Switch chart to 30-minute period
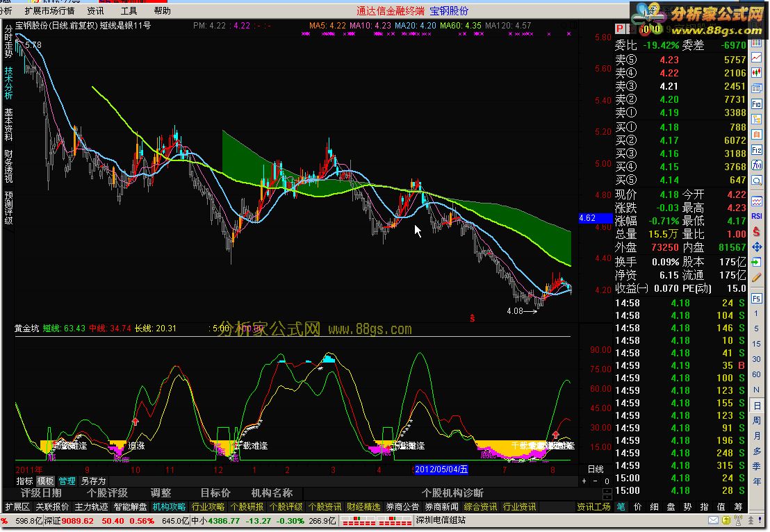This screenshot has width=770, height=532. (x=756, y=359)
